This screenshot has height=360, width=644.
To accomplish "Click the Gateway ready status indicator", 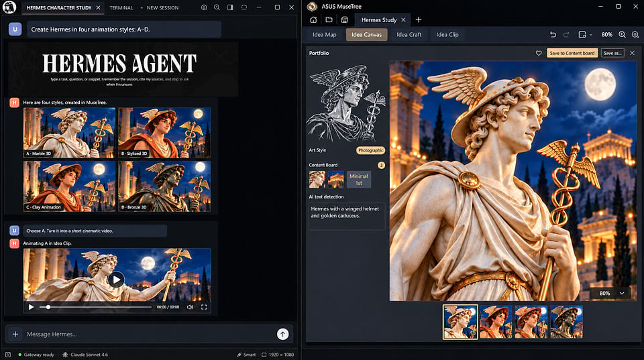I will [x=36, y=355].
